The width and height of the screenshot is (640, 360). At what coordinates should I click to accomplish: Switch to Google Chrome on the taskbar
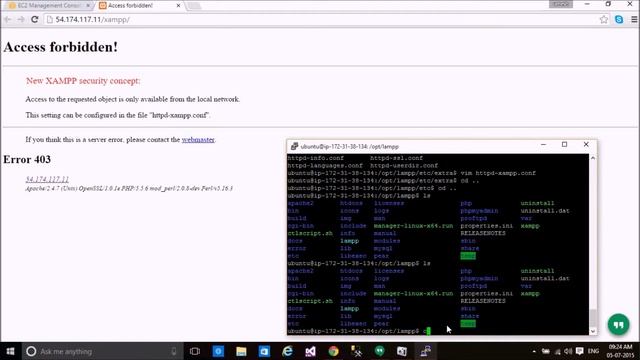pyautogui.click(x=333, y=351)
